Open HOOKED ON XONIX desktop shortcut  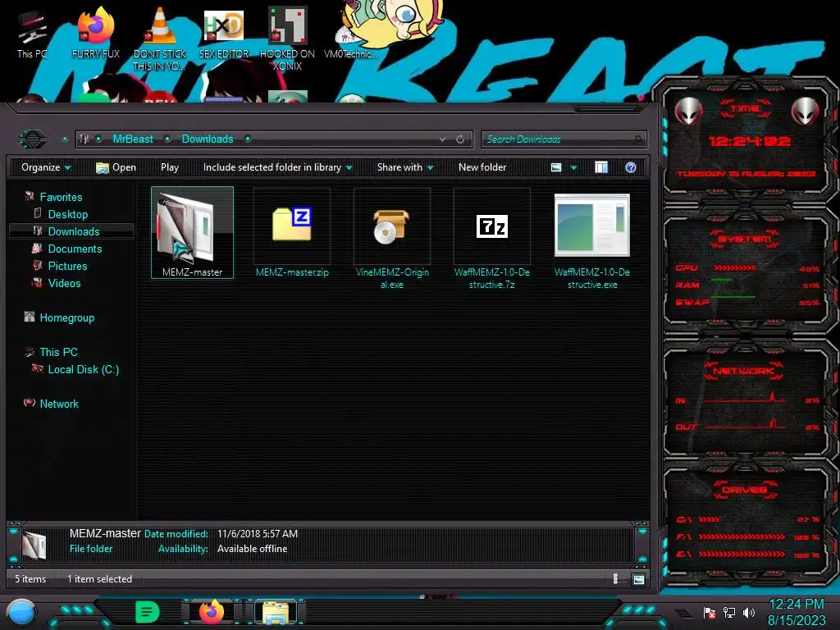(x=287, y=39)
